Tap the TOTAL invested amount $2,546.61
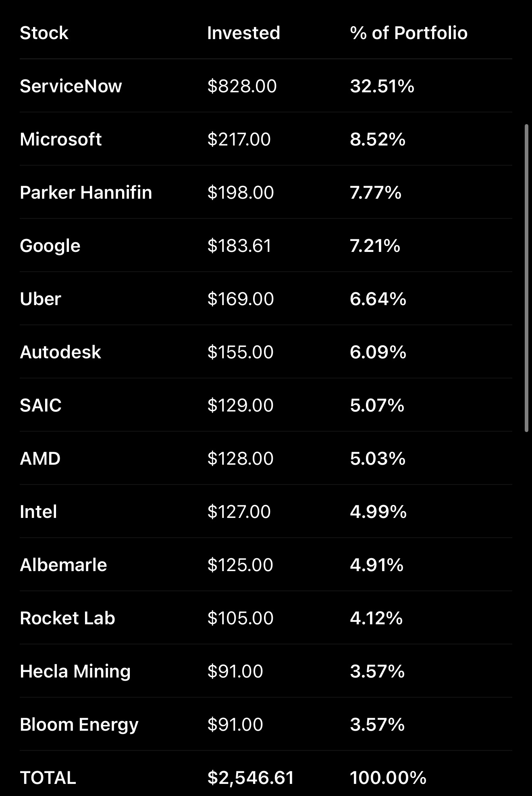Image resolution: width=532 pixels, height=796 pixels. 251,778
